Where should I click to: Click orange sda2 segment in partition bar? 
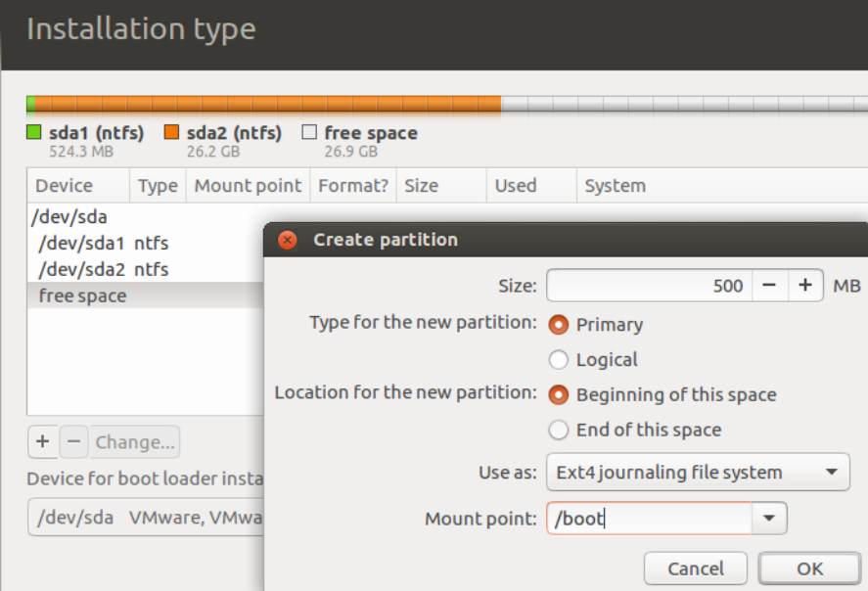point(268,104)
